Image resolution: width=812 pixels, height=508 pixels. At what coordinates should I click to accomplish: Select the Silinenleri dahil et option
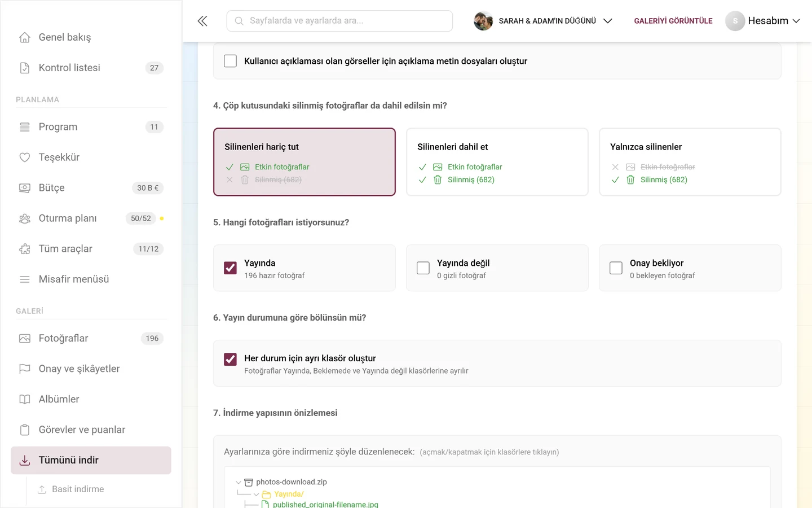[x=497, y=162]
